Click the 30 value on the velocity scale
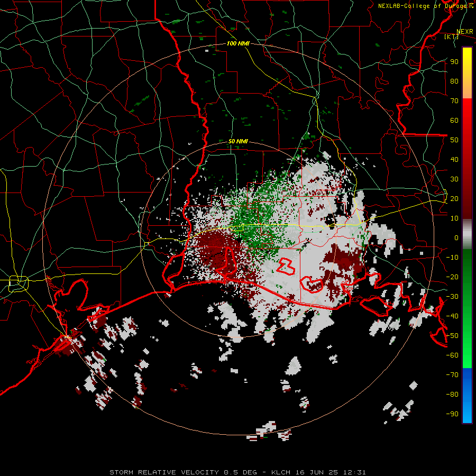Image resolution: width=476 pixels, height=476 pixels. [x=454, y=179]
